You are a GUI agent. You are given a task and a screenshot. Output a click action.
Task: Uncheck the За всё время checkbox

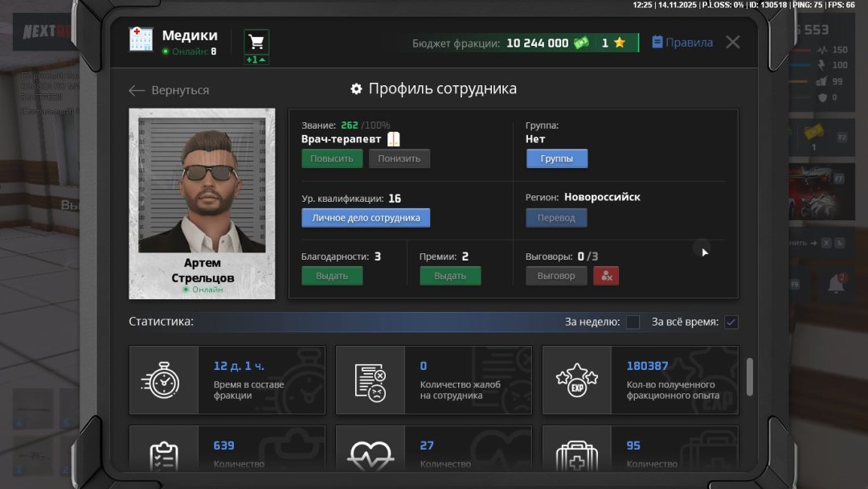click(731, 322)
